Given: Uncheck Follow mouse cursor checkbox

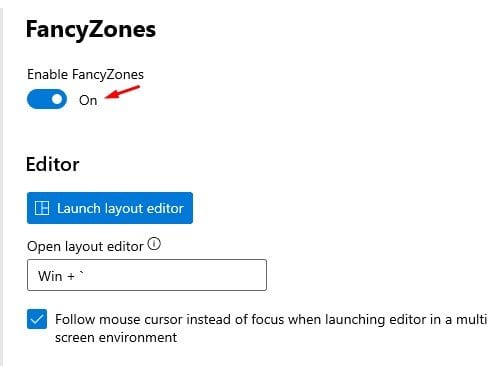Looking at the screenshot, I should (37, 319).
